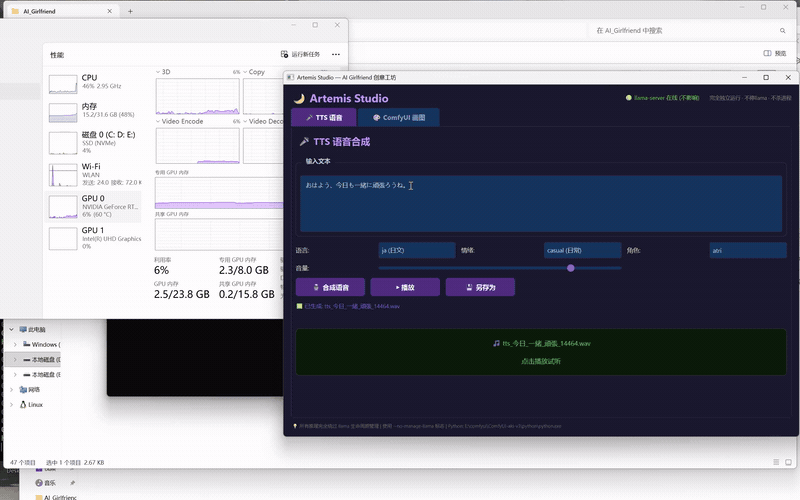The width and height of the screenshot is (800, 500).
Task: Click the llama-server 在线 status text
Action: tap(666, 98)
